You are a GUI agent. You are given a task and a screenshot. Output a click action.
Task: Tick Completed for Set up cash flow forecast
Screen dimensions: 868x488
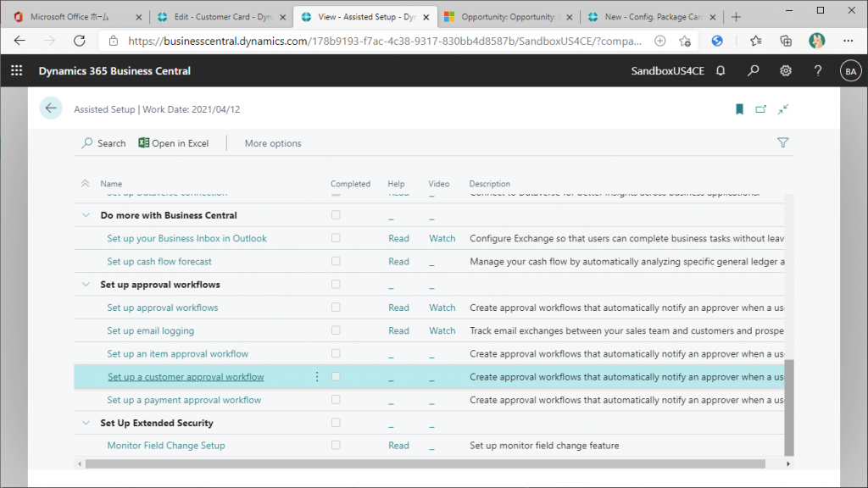[x=336, y=261]
